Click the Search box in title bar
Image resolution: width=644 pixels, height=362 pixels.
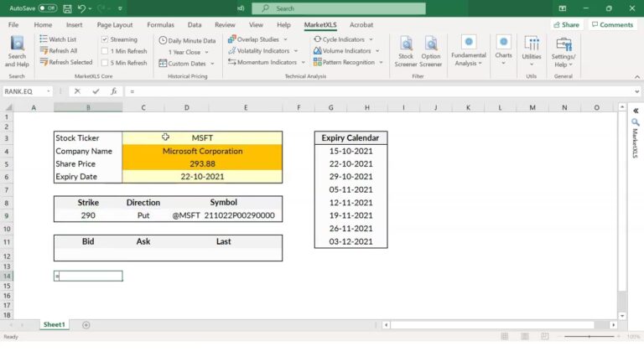click(x=339, y=8)
